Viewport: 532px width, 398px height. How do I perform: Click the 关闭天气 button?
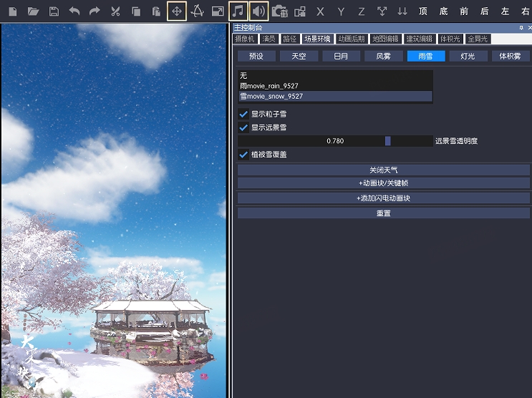(x=383, y=170)
